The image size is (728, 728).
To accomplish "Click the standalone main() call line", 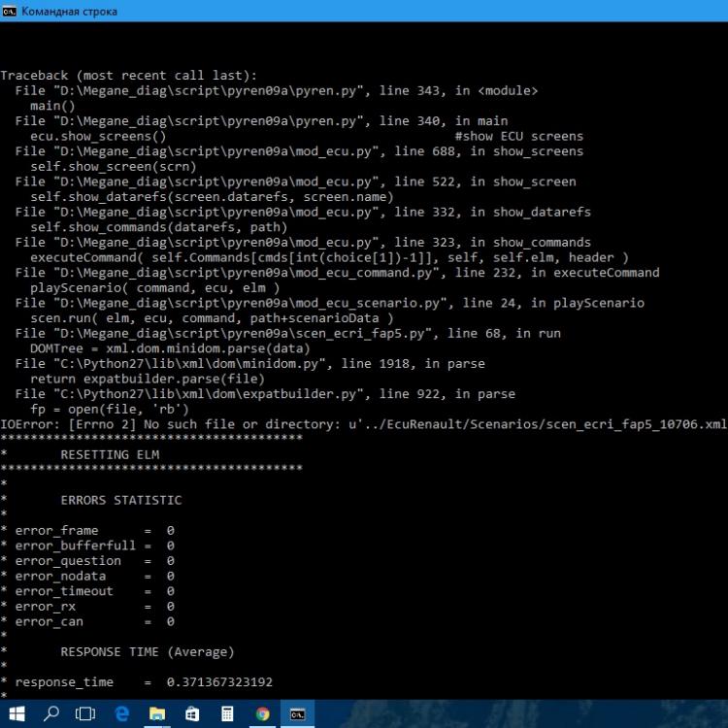I will [52, 107].
